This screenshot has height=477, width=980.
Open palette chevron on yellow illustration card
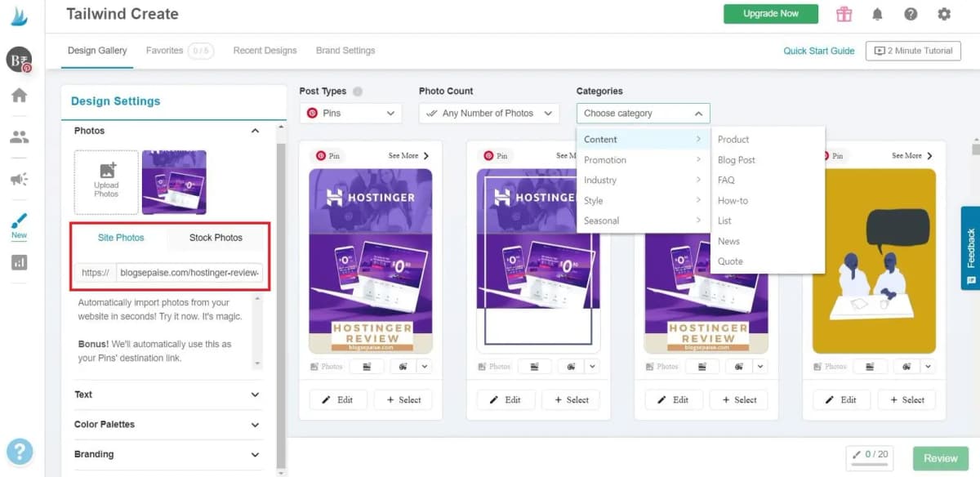(x=928, y=367)
